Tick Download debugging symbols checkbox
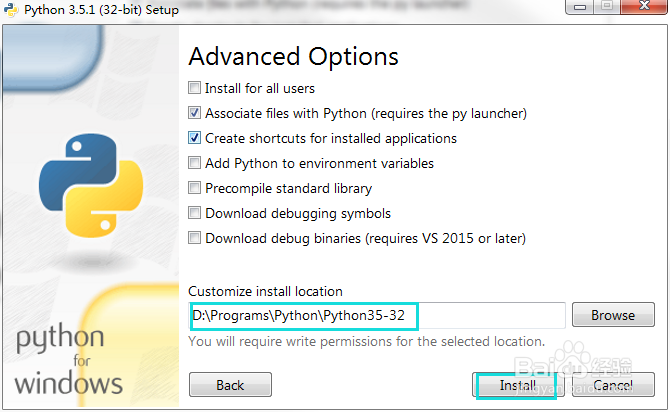670x412 pixels. pyautogui.click(x=194, y=213)
